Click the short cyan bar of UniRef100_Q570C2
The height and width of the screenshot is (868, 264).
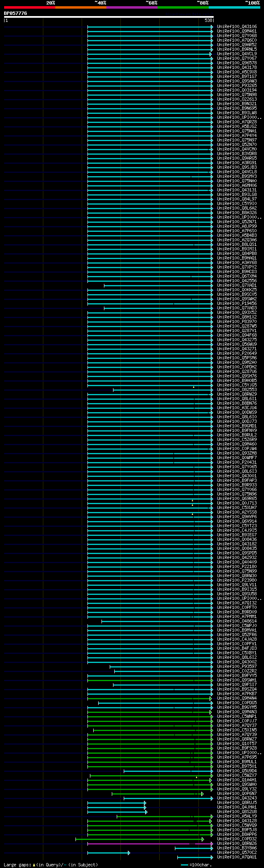[108, 853]
